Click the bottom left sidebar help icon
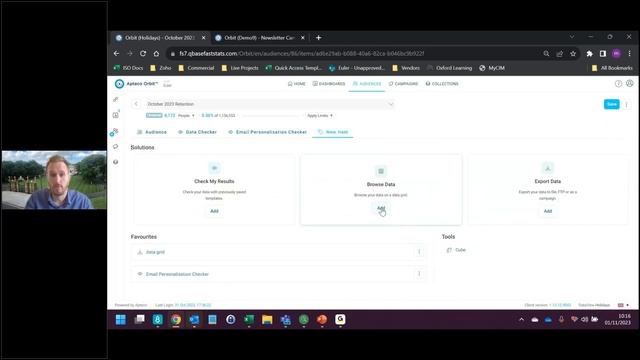 pos(116,162)
